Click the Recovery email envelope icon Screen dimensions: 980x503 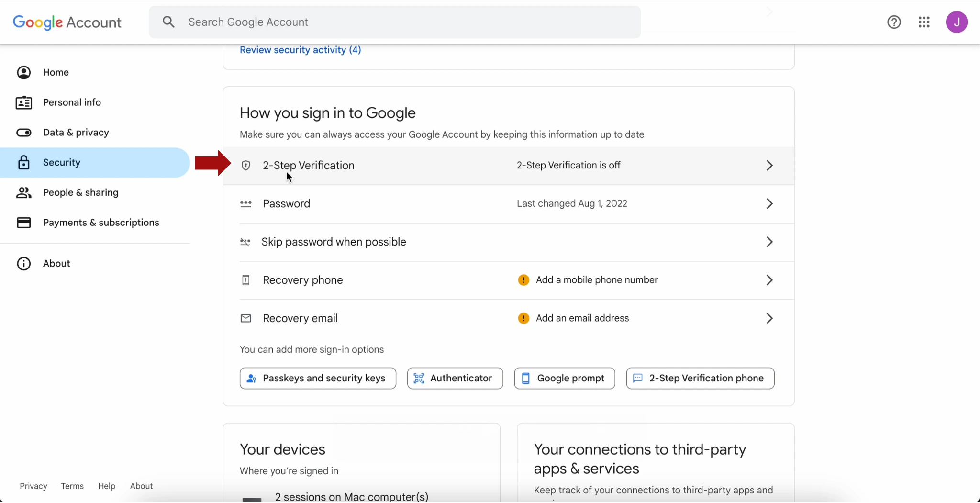[246, 318]
